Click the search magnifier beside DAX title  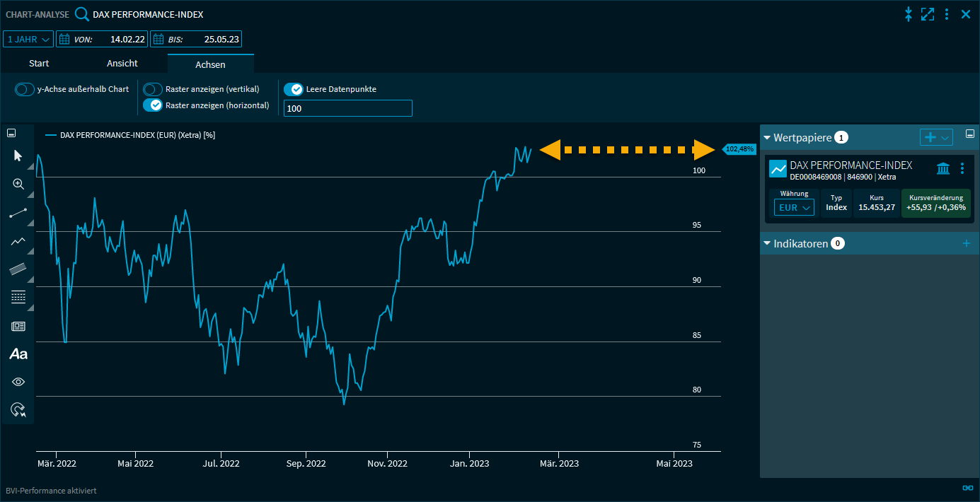click(82, 14)
